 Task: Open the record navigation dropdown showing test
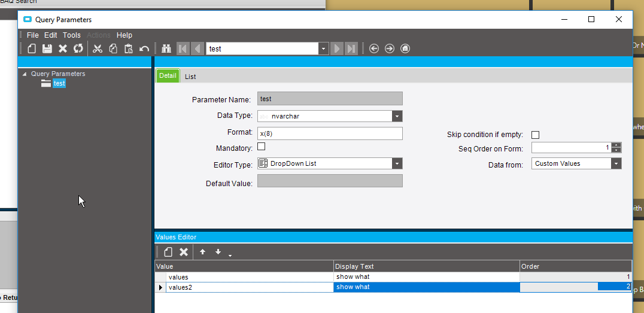click(x=323, y=48)
